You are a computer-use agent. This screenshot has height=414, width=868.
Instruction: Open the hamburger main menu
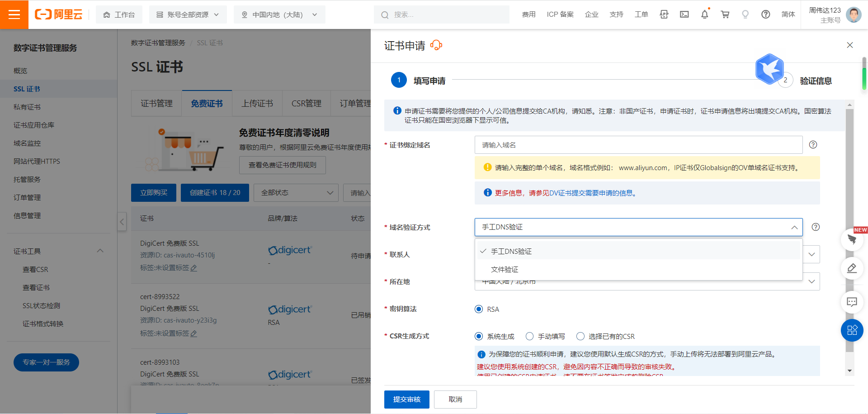[14, 14]
